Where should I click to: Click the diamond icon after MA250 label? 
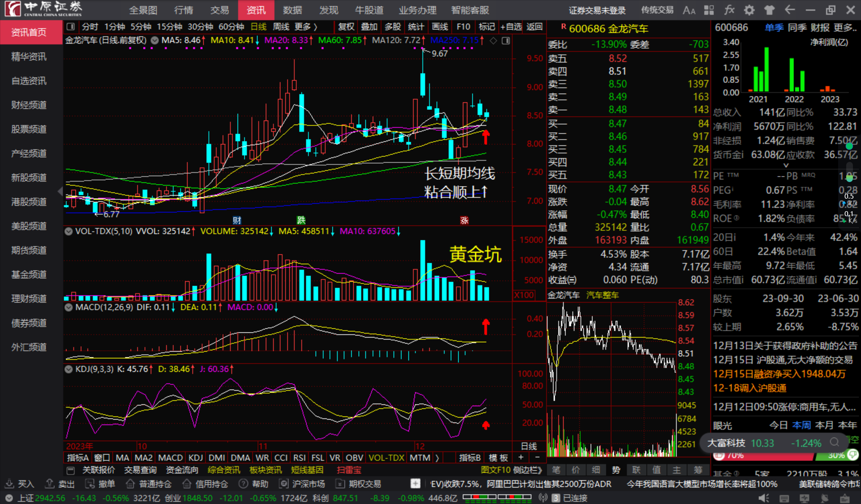[x=493, y=41]
